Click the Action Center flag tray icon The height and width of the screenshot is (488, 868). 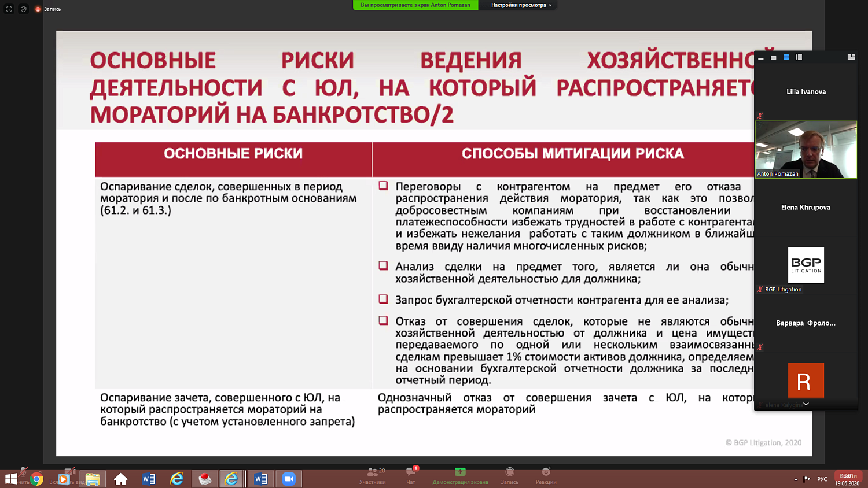coord(807,479)
